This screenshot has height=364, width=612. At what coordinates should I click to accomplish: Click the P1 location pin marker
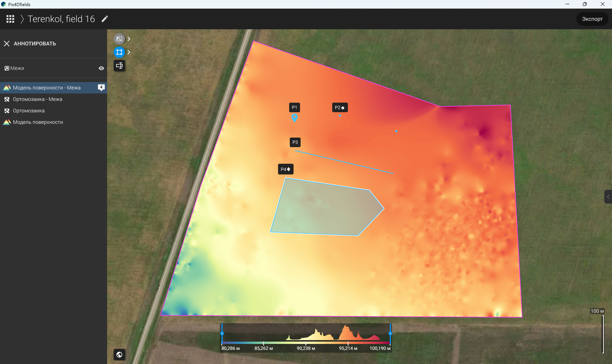(x=295, y=118)
